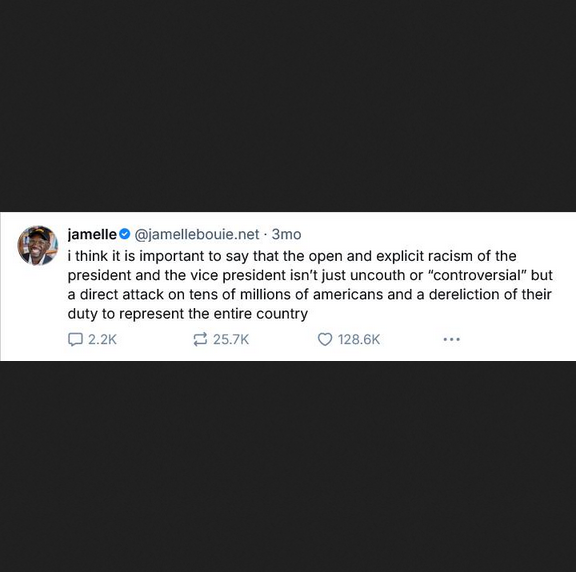Click the reply speech bubble icon

point(75,339)
